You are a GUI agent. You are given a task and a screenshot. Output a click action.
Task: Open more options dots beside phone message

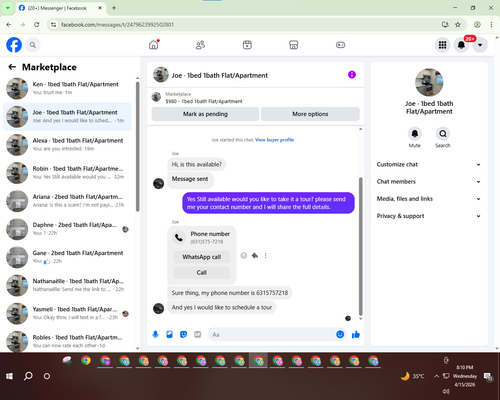[265, 255]
